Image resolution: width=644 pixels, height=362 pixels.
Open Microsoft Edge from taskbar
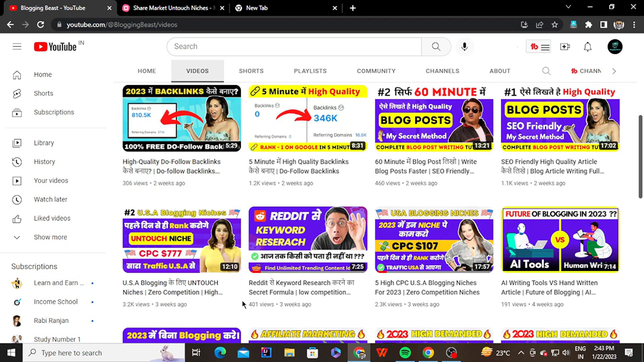220,353
